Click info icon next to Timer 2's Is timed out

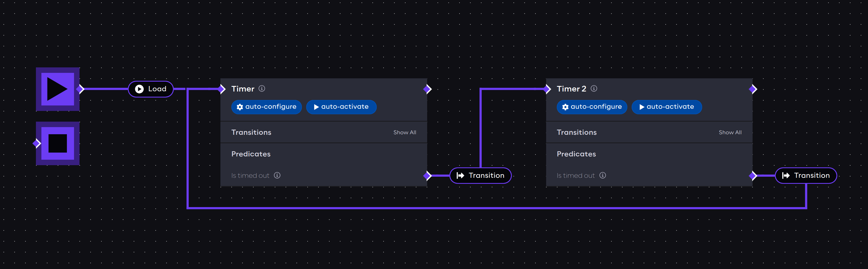point(603,175)
